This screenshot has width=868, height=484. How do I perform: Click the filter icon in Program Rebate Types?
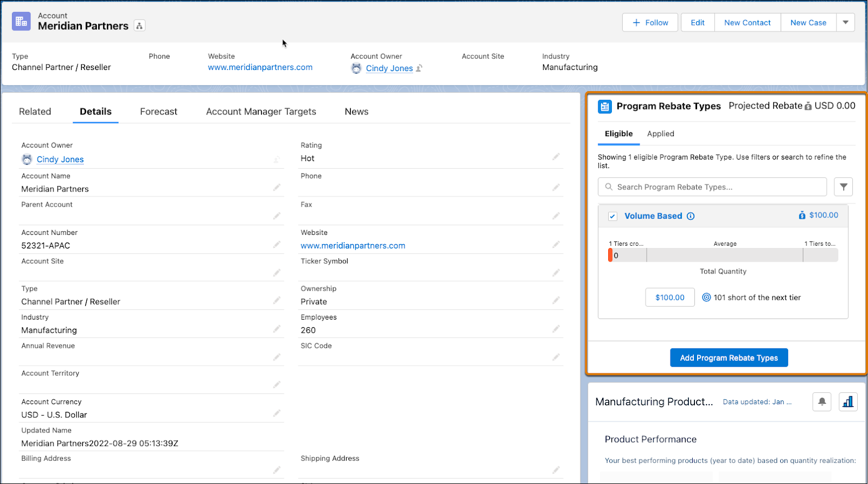pyautogui.click(x=843, y=187)
